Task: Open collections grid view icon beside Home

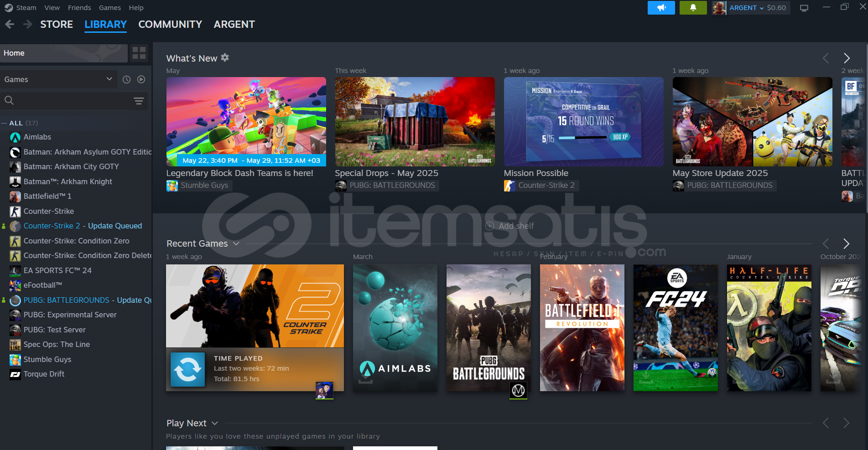Action: pyautogui.click(x=139, y=53)
